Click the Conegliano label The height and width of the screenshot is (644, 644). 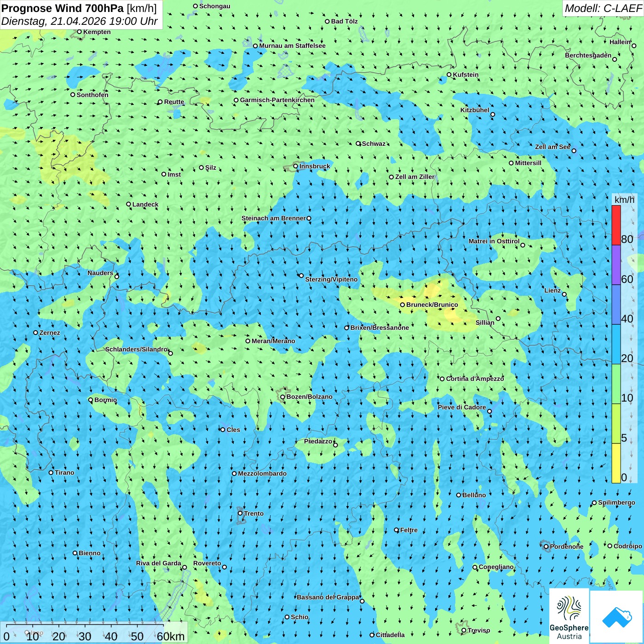click(496, 567)
